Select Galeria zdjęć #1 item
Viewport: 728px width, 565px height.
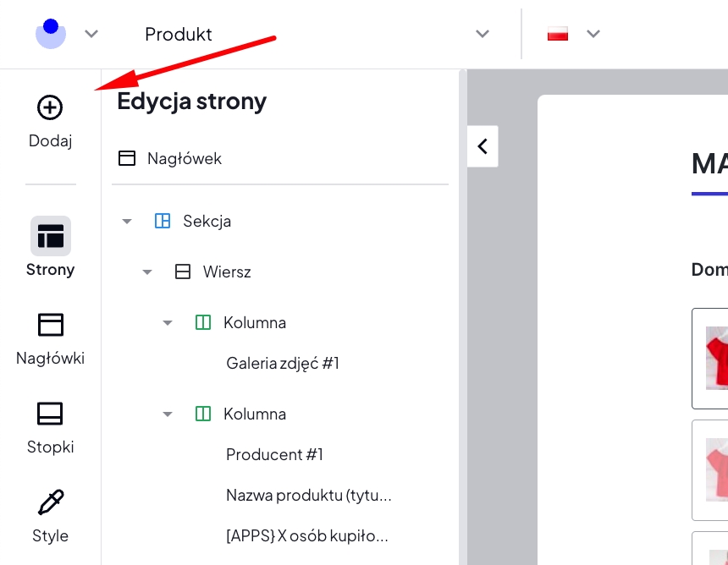[283, 363]
